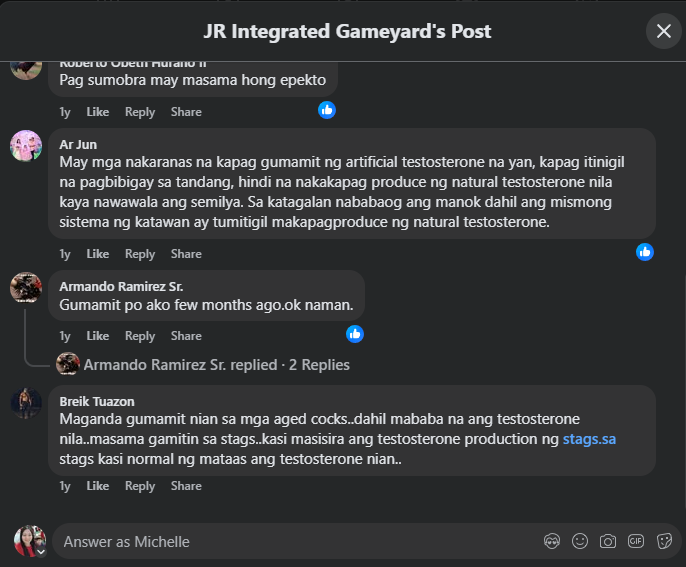This screenshot has width=686, height=567.
Task: Close the JR Integrated Gameyard's Post dialog
Action: [663, 31]
